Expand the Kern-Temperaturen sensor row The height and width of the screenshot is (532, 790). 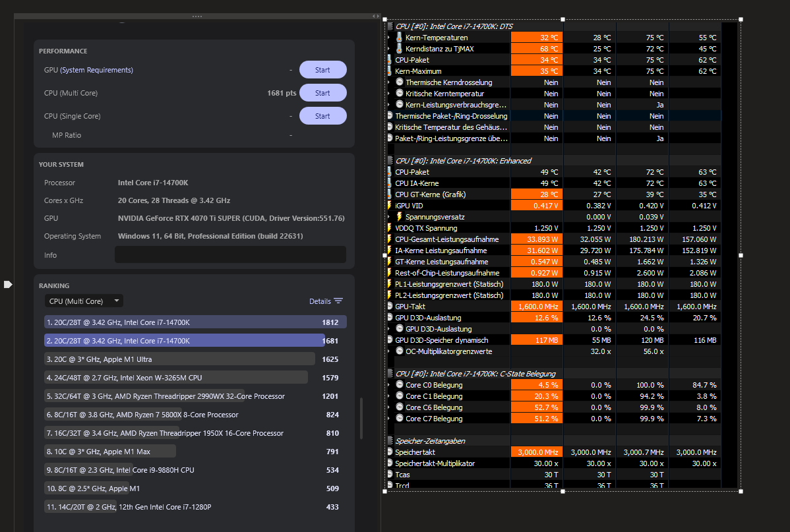point(388,38)
